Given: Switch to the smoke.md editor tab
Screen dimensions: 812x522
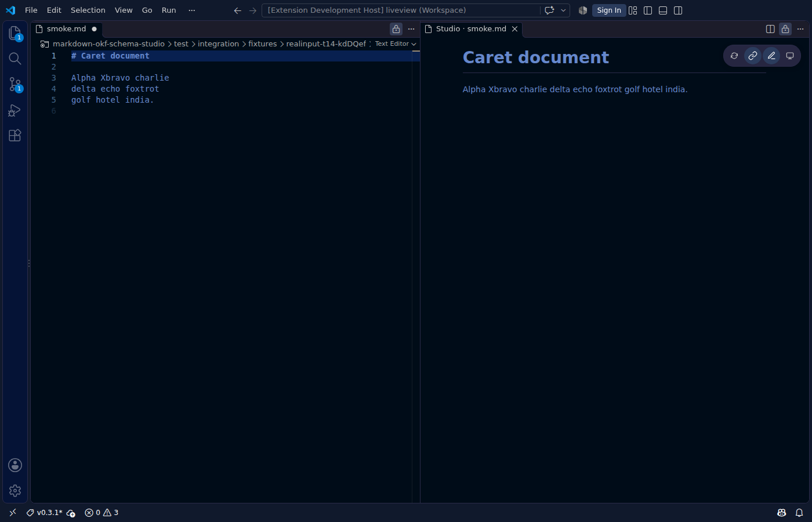Looking at the screenshot, I should (x=67, y=29).
